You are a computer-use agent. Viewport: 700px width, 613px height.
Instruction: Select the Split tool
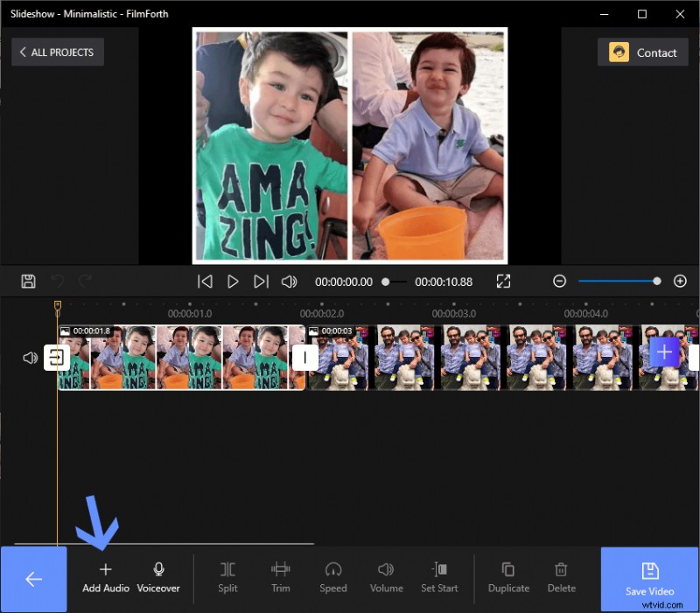pyautogui.click(x=227, y=578)
